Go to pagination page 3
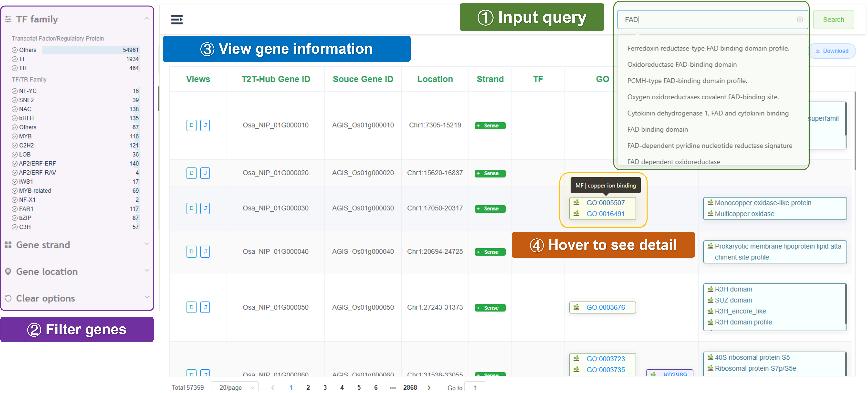The image size is (868, 393). (x=325, y=387)
